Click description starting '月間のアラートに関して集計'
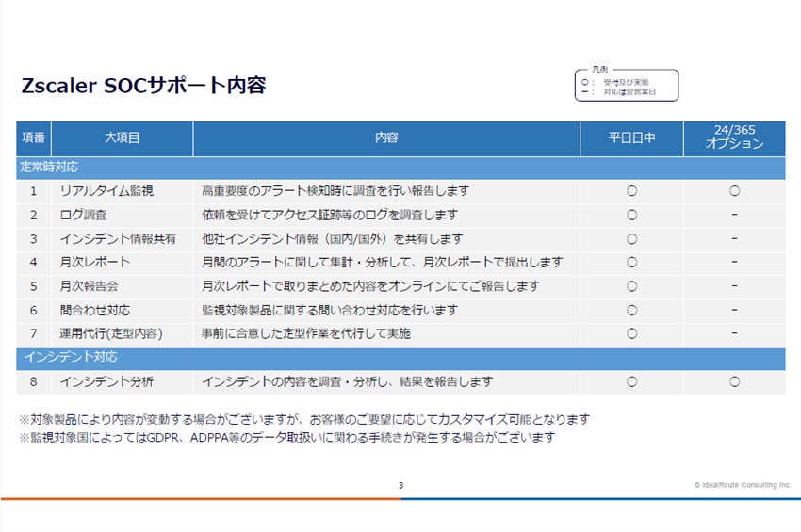801x532 pixels. pyautogui.click(x=383, y=263)
